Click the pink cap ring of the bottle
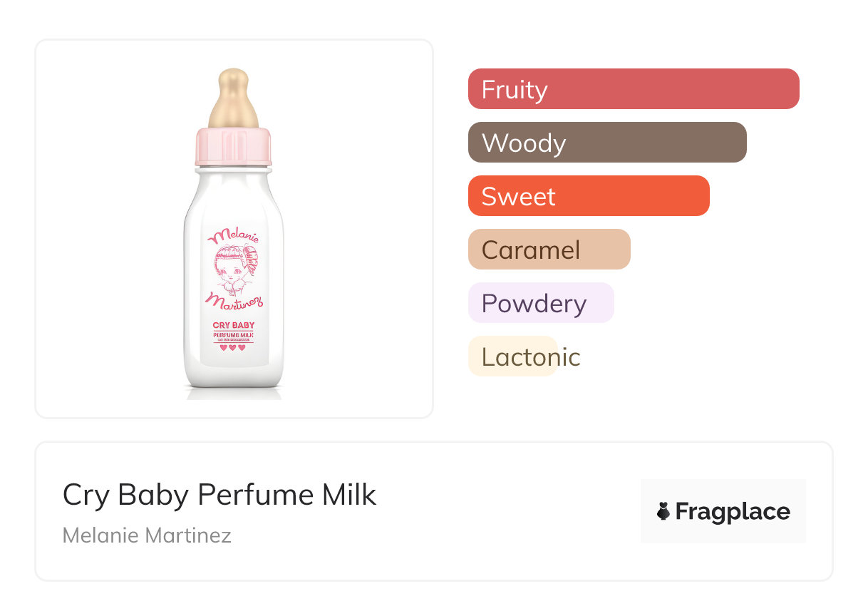Image resolution: width=868 pixels, height=616 pixels. coord(233,147)
